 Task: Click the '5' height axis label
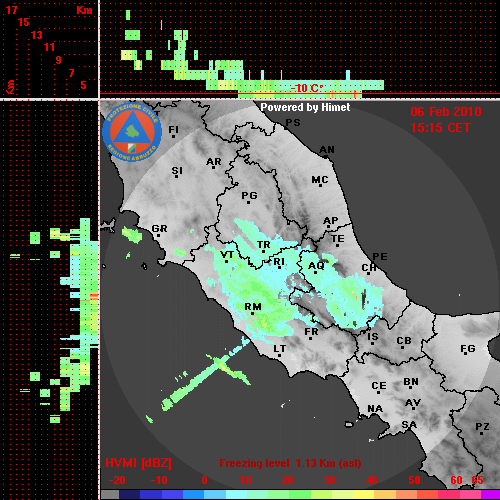[83, 85]
